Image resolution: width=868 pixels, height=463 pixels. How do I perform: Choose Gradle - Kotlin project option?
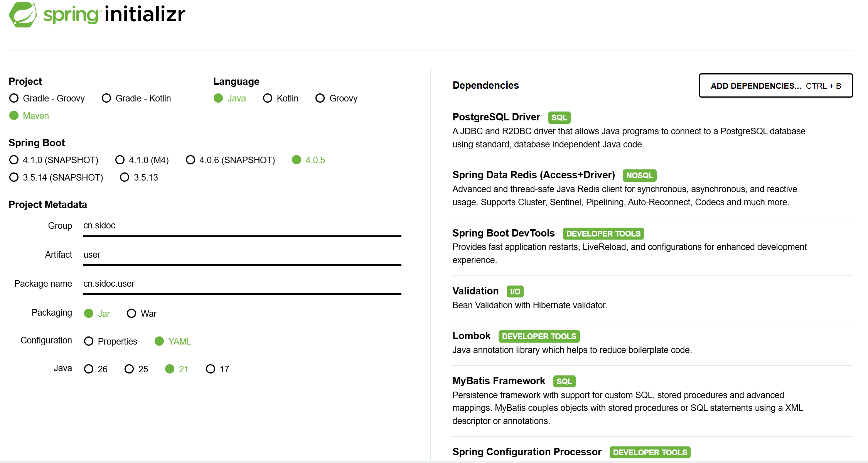click(x=107, y=98)
